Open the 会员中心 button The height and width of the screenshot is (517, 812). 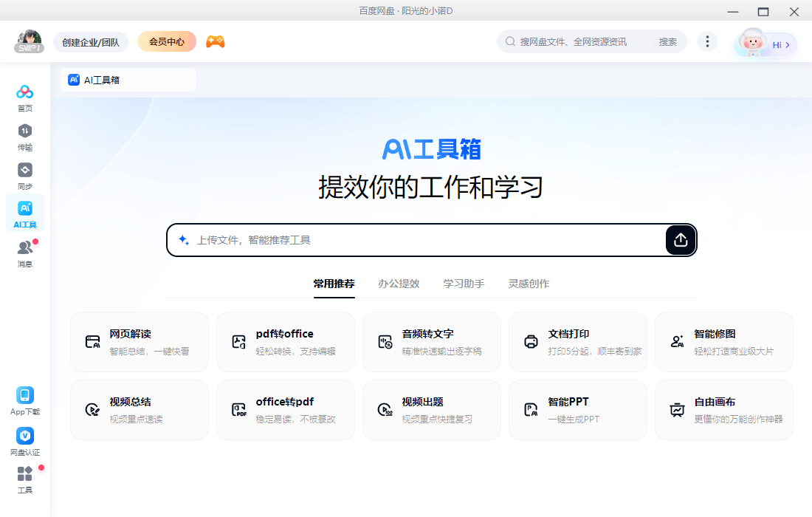click(x=166, y=41)
